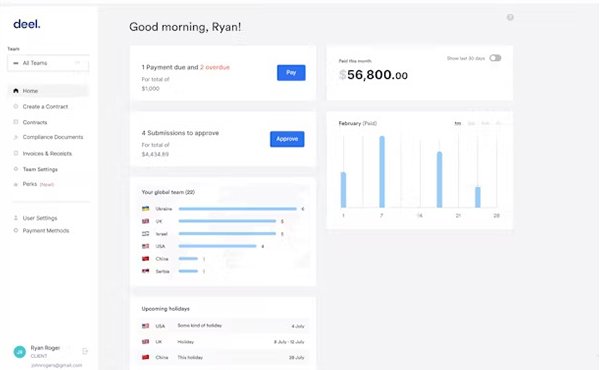Image resolution: width=600 pixels, height=370 pixels.
Task: Open Compliance Documents
Action: tap(53, 137)
